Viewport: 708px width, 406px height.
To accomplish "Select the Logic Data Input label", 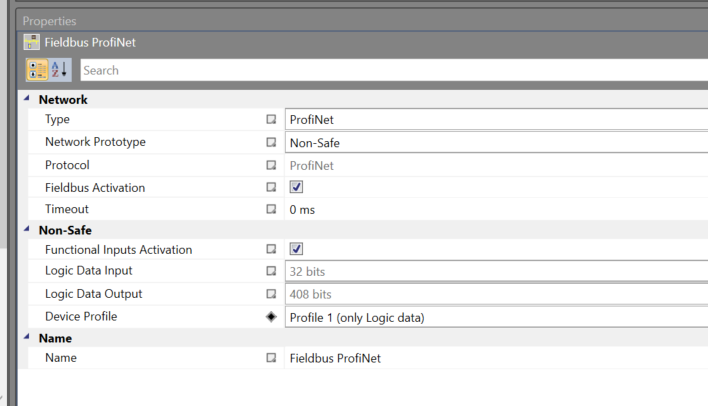I will click(88, 271).
